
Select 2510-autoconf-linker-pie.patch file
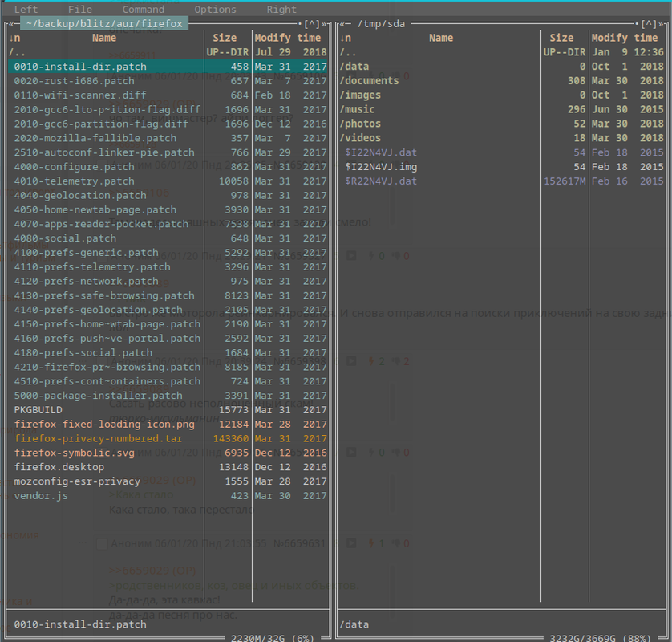(168, 152)
